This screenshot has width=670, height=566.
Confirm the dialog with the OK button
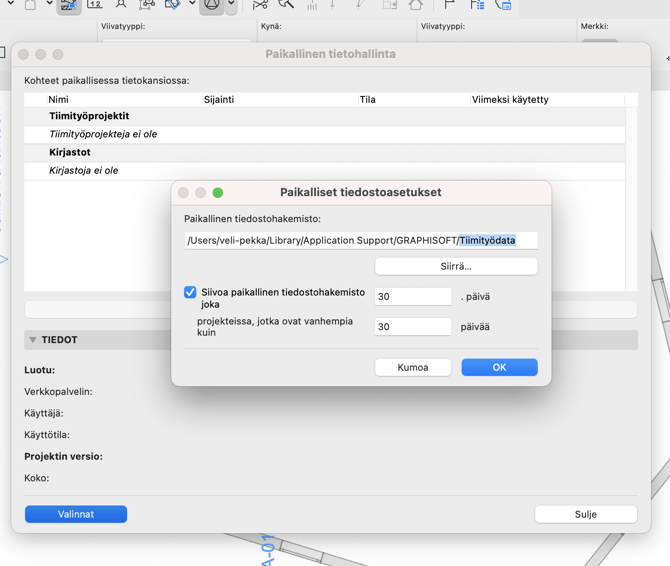(499, 367)
